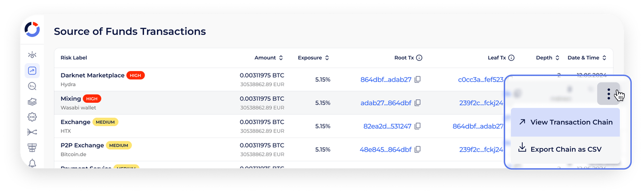Open the gear settings sidebar icon
644x194 pixels.
coord(32,117)
